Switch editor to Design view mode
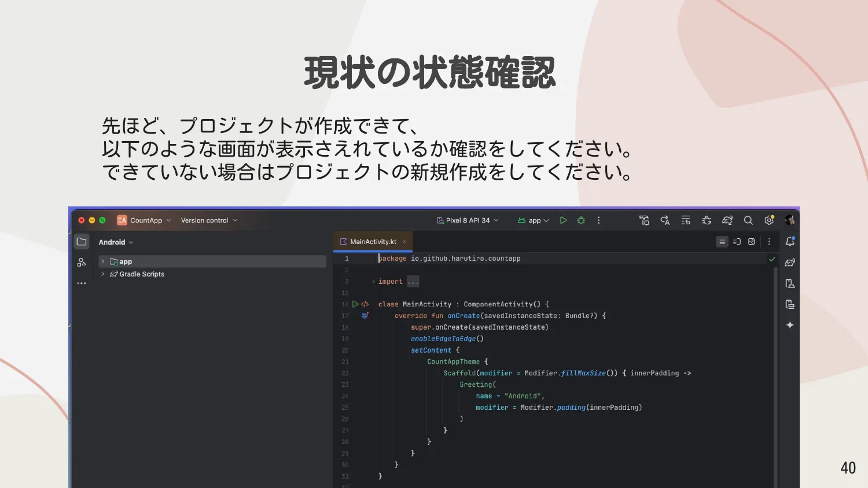The width and height of the screenshot is (868, 488). 751,242
